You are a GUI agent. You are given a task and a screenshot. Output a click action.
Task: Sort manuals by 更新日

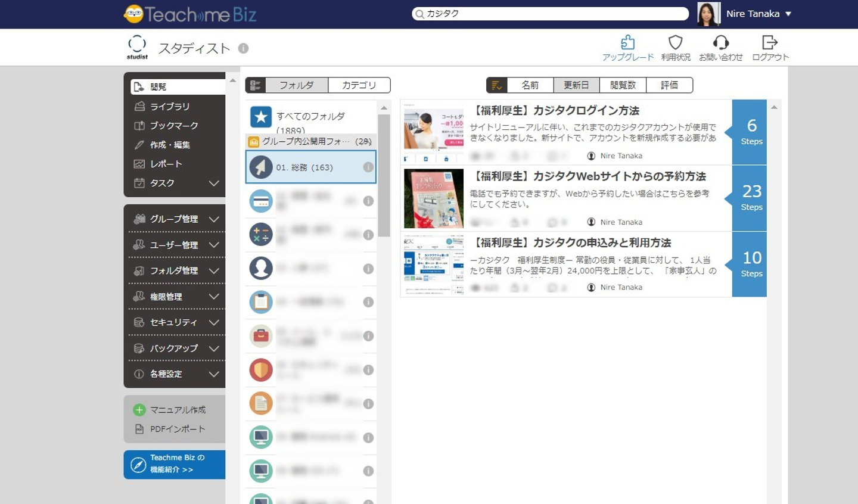pyautogui.click(x=577, y=85)
